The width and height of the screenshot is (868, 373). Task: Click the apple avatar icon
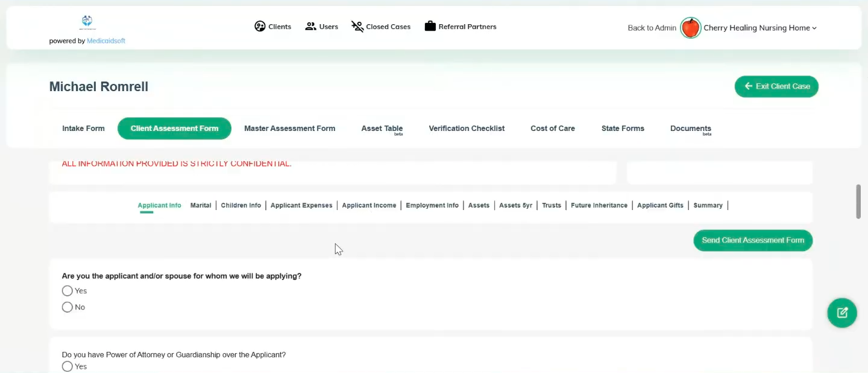(690, 28)
